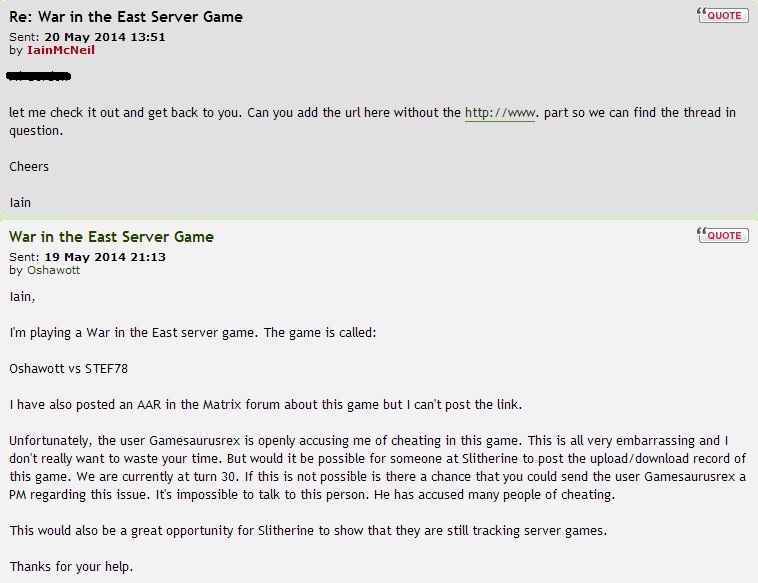Click the "Iain," greeting in Oshawott's message
The height and width of the screenshot is (583, 758).
[x=21, y=296]
